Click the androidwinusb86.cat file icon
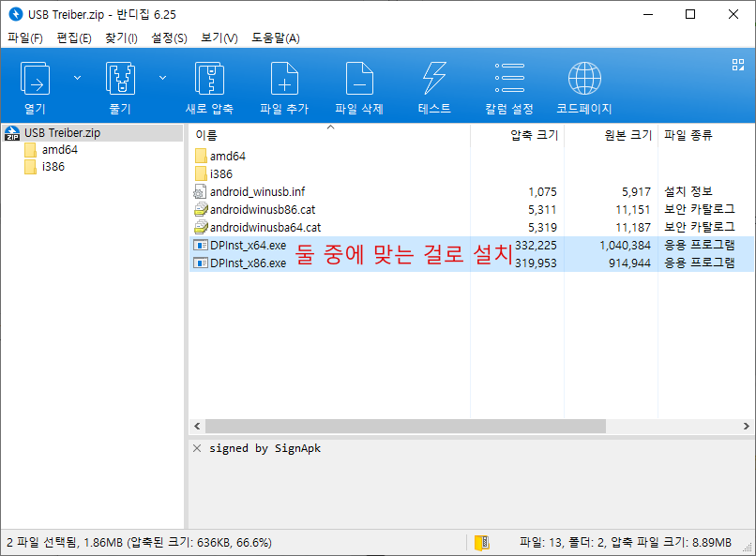The height and width of the screenshot is (556, 756). pyautogui.click(x=201, y=210)
